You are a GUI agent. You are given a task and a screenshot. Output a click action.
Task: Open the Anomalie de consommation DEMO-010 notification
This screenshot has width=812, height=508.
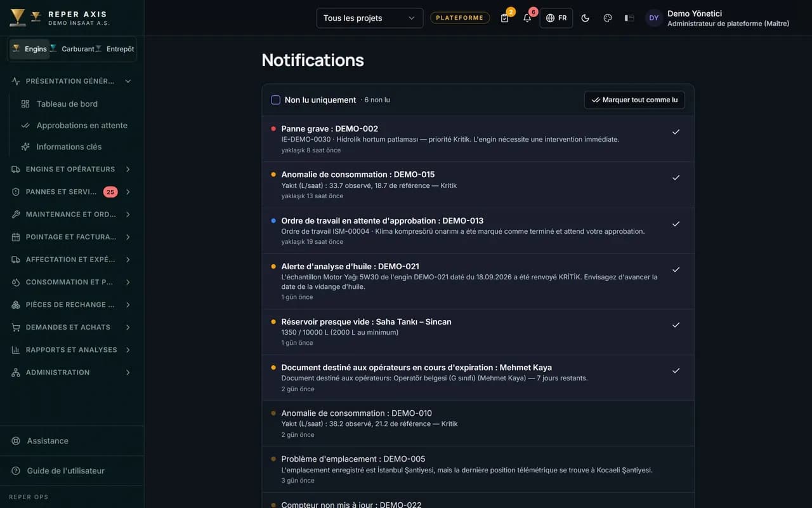click(x=478, y=424)
